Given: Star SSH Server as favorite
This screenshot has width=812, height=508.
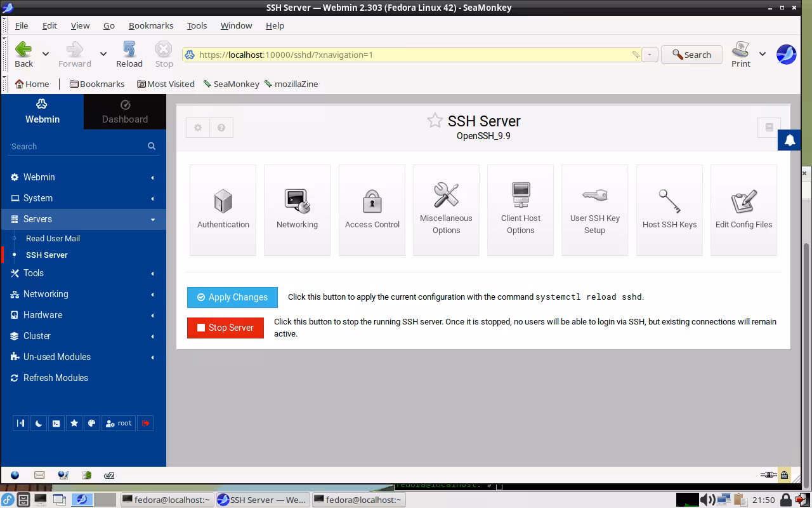Looking at the screenshot, I should pyautogui.click(x=435, y=121).
